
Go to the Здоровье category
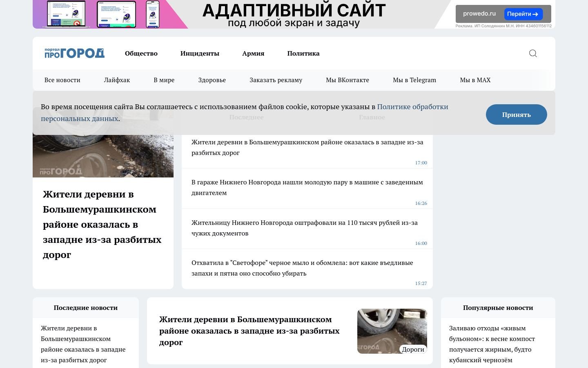point(212,80)
